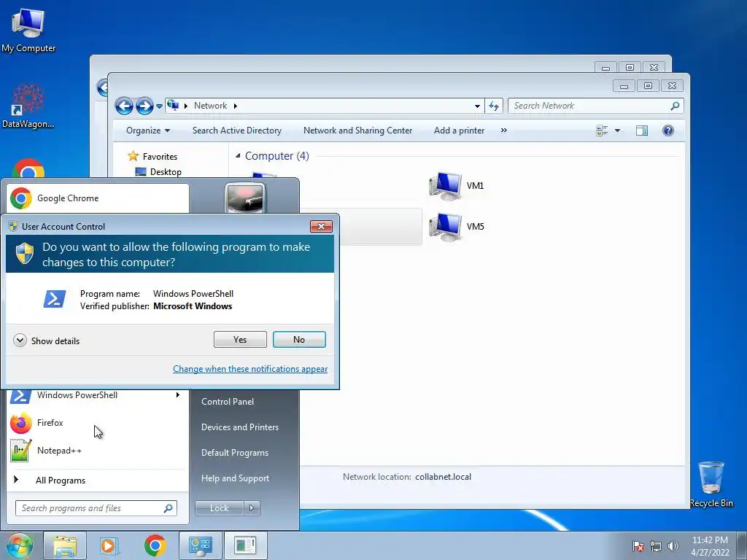The height and width of the screenshot is (560, 747).
Task: Open My Computer desktop icon
Action: tap(28, 29)
